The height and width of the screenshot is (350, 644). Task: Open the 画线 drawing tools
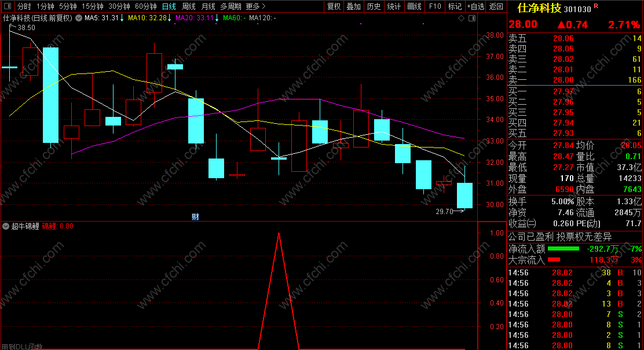pos(415,6)
